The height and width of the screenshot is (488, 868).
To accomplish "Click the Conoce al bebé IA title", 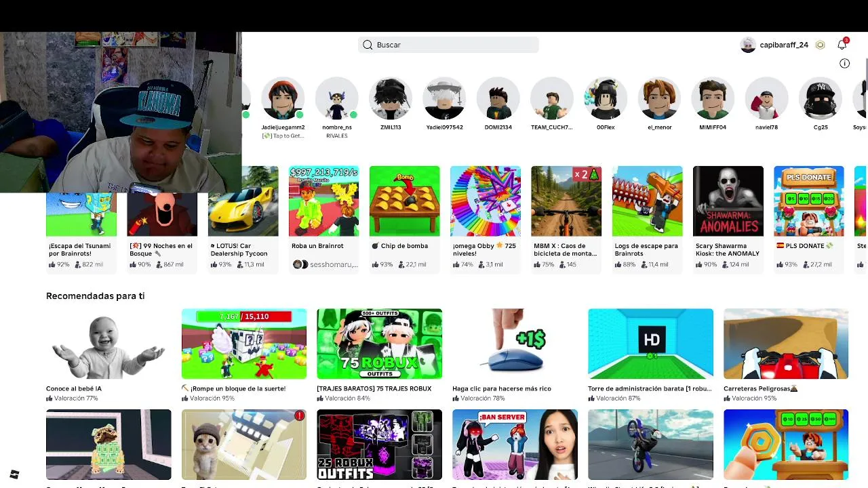I will pos(74,388).
